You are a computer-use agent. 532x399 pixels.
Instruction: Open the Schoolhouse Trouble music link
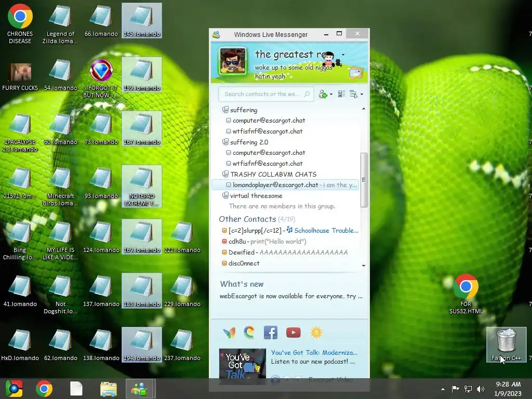[322, 230]
